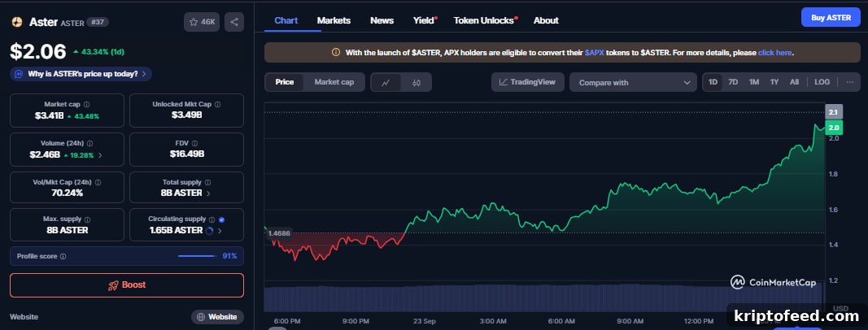Click Market cap info icon
Image resolution: width=868 pixels, height=330 pixels.
[x=86, y=104]
